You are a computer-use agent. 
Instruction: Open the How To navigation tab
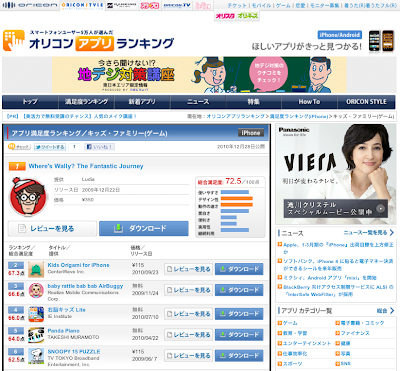pyautogui.click(x=309, y=102)
